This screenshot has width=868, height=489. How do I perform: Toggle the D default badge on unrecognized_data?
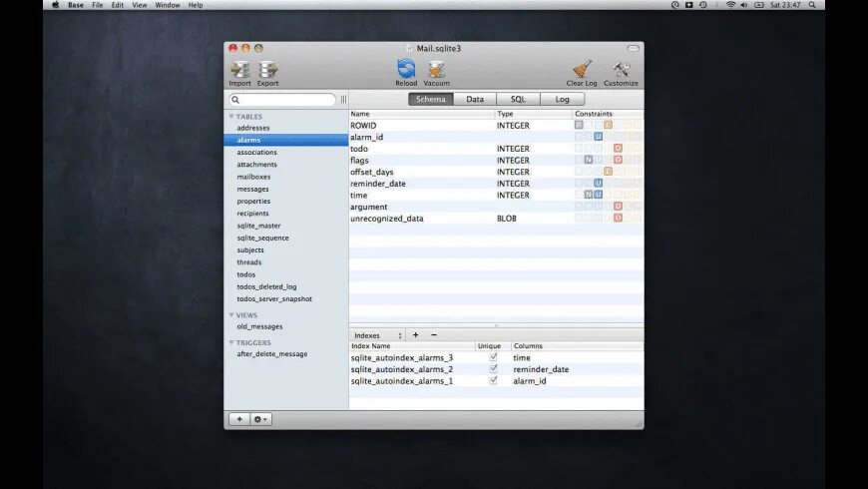(618, 219)
